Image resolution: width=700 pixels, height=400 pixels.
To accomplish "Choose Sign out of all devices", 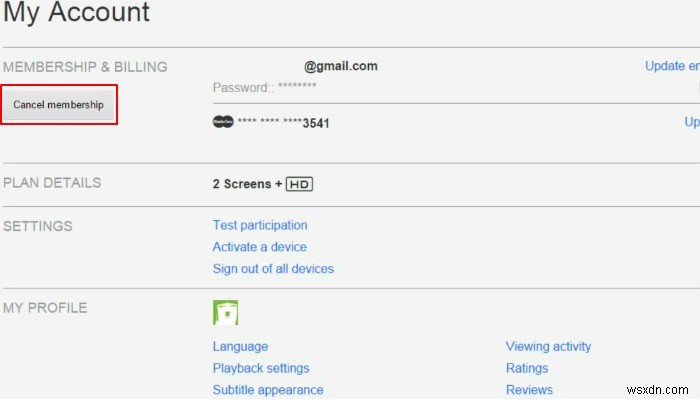I will (273, 269).
